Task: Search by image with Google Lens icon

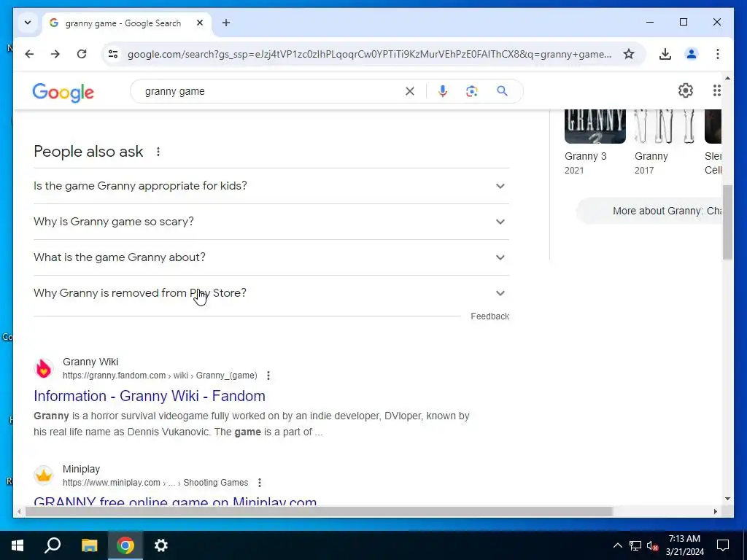Action: [x=472, y=91]
